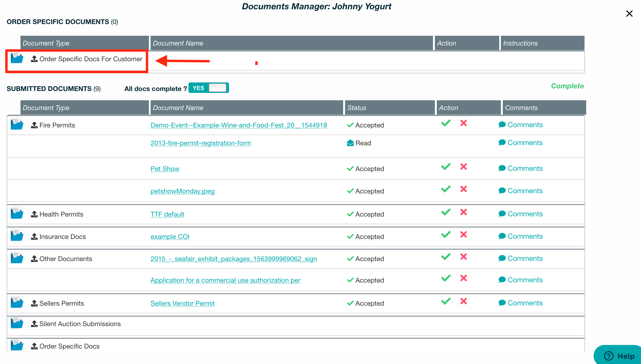Upload icon next to Order Specific Docs row
Image resolution: width=641 pixels, height=364 pixels.
point(34,346)
